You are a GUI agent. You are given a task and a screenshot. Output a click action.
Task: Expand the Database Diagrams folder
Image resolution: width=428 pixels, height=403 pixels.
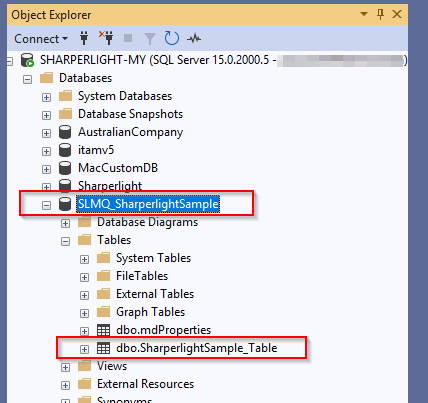66,223
